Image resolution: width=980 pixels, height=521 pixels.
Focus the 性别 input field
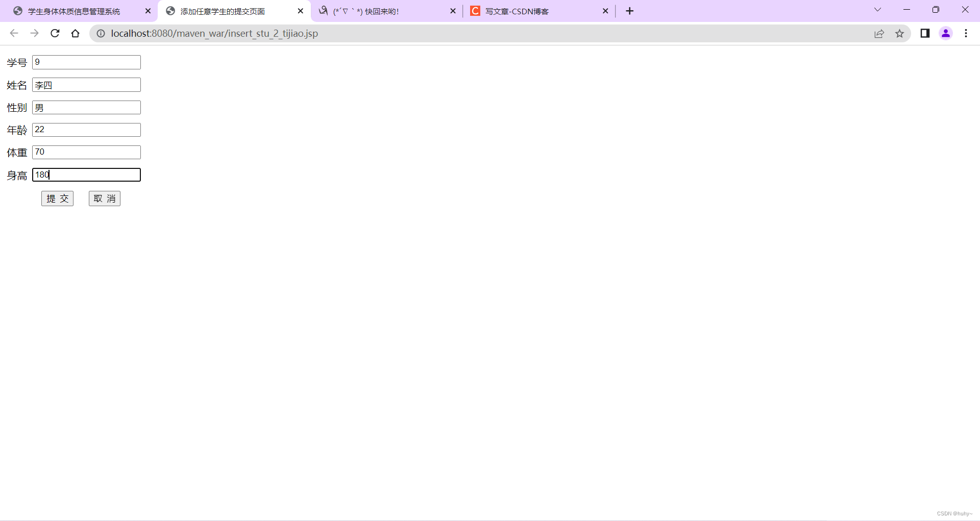click(x=86, y=107)
